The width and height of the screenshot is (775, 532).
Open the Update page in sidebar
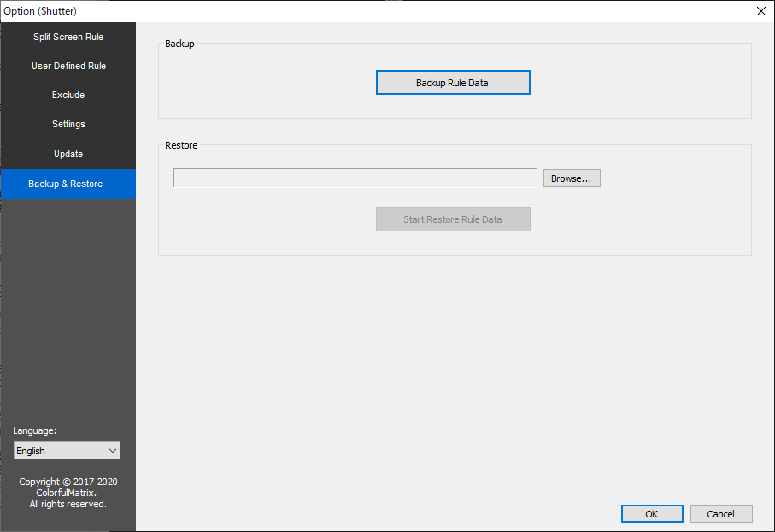click(x=68, y=154)
